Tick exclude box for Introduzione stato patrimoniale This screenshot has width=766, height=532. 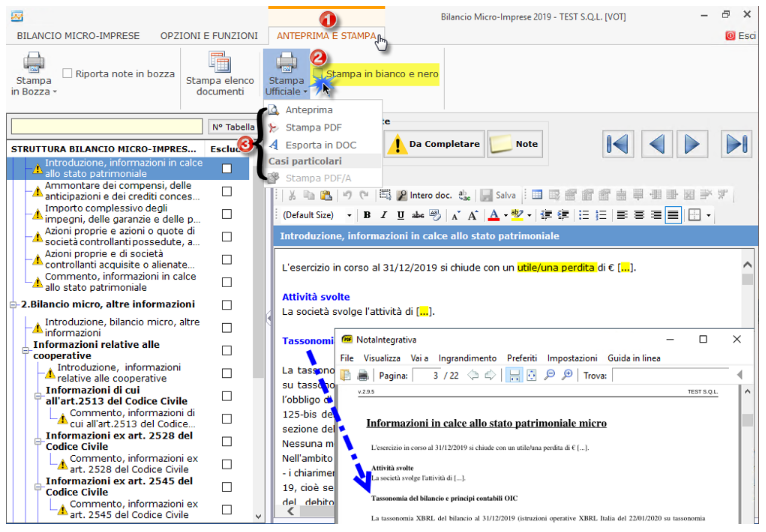coord(227,169)
